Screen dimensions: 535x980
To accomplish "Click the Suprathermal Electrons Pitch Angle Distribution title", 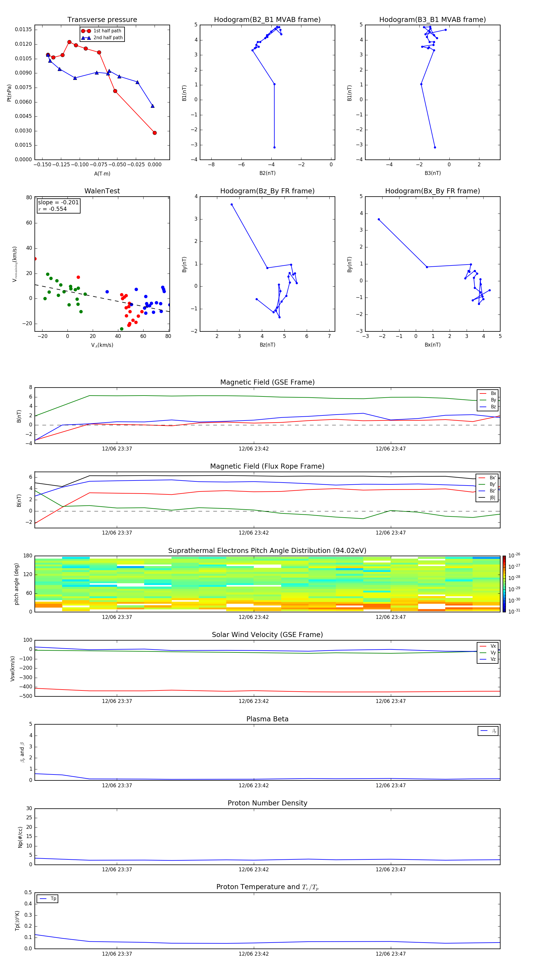I will coord(267,551).
